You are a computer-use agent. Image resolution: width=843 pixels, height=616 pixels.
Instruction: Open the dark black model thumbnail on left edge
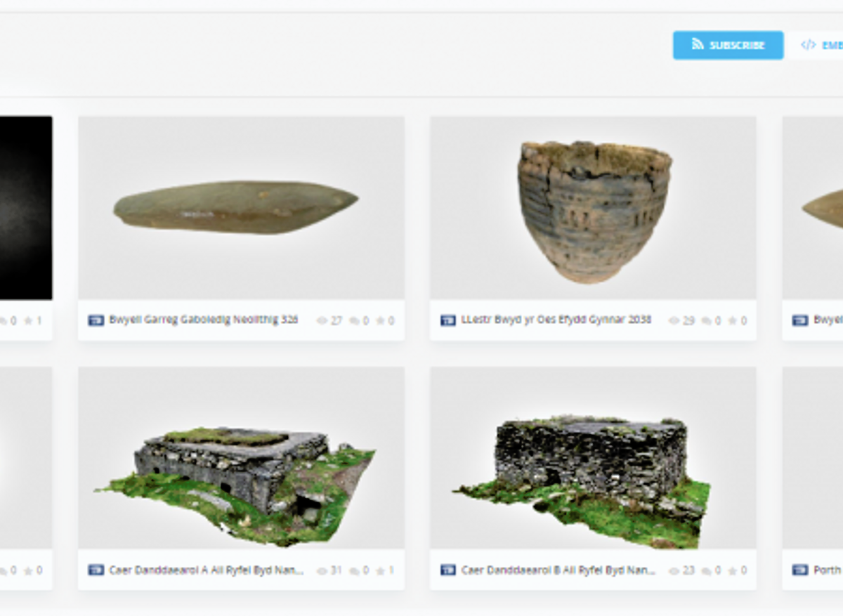point(26,208)
